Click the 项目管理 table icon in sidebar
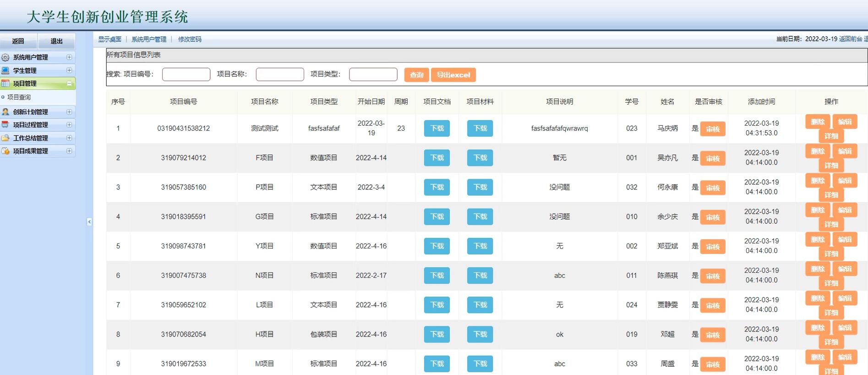The height and width of the screenshot is (375, 868). (x=5, y=83)
